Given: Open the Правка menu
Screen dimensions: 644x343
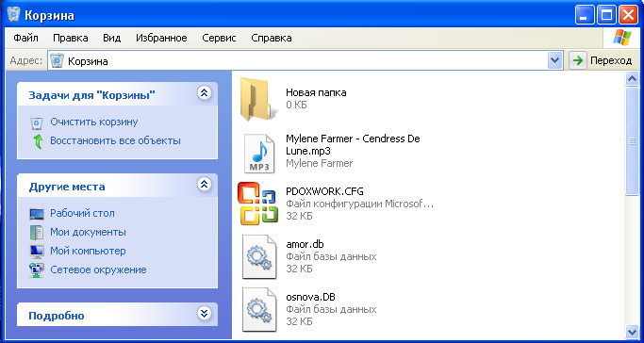Looking at the screenshot, I should (x=70, y=38).
